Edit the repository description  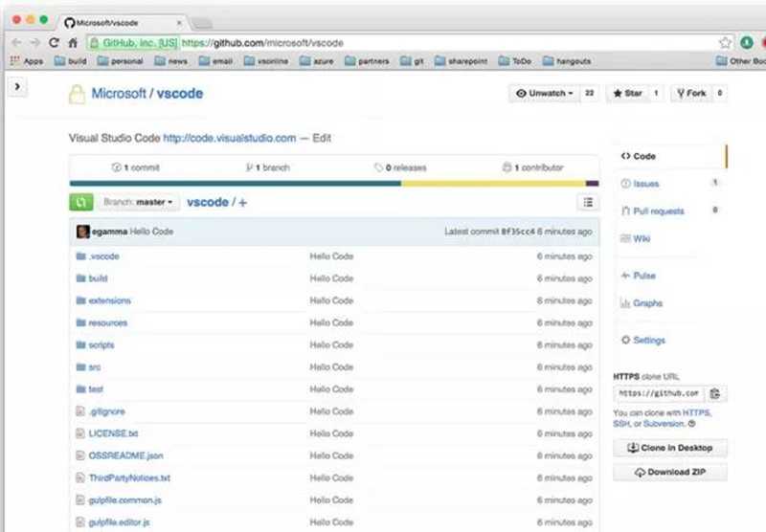click(322, 138)
